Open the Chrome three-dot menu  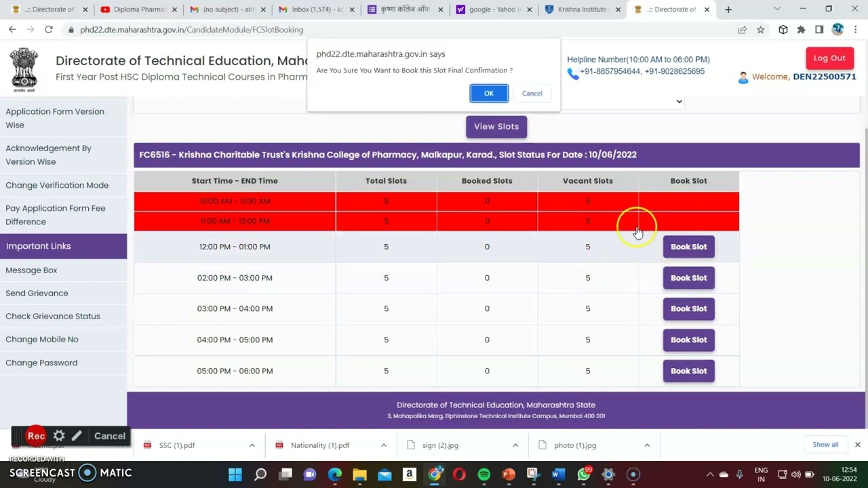(x=856, y=30)
